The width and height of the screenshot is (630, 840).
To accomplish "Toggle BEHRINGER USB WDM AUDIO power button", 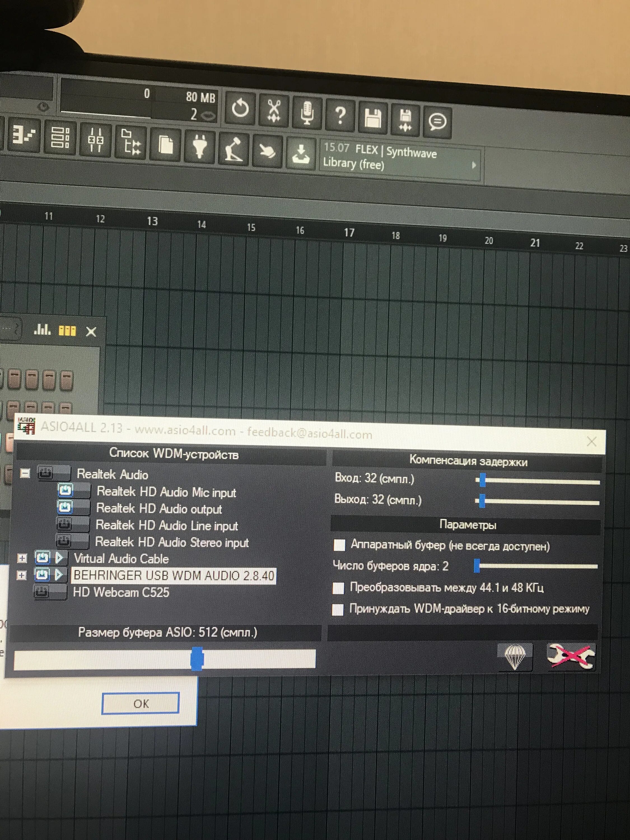I will pyautogui.click(x=42, y=574).
